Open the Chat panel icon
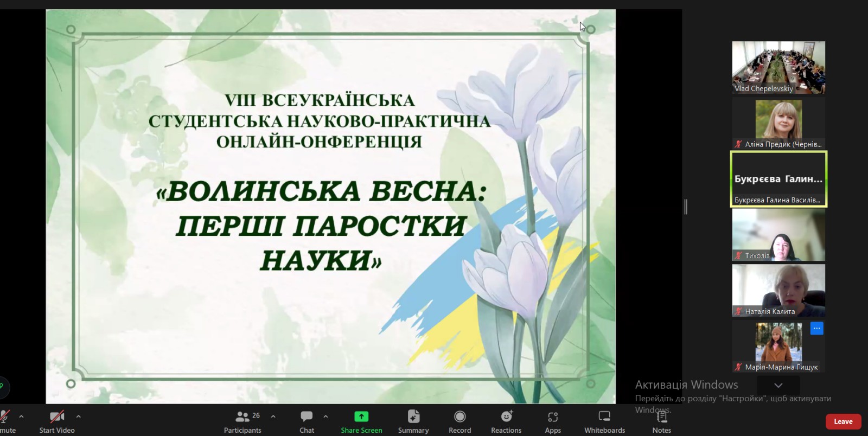This screenshot has width=868, height=436. click(307, 416)
